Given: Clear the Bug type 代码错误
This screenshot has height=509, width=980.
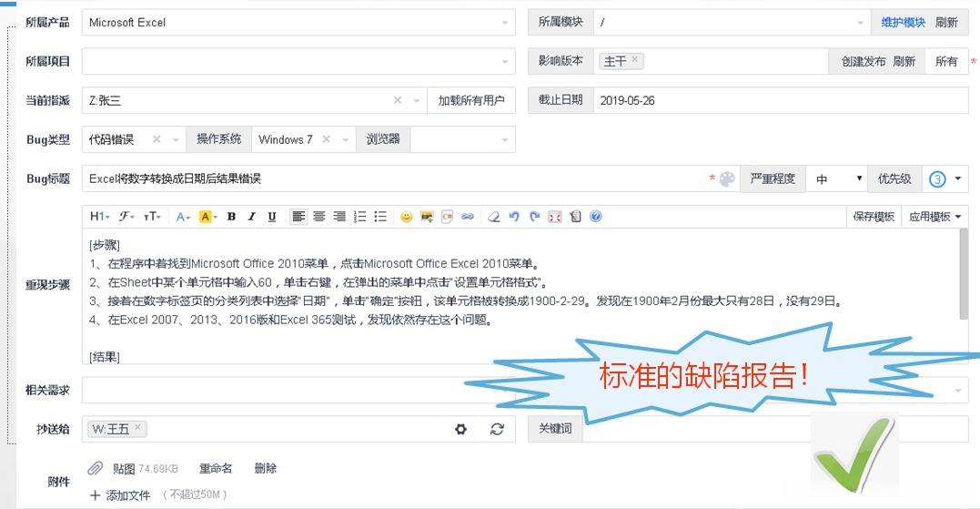Looking at the screenshot, I should click(157, 138).
